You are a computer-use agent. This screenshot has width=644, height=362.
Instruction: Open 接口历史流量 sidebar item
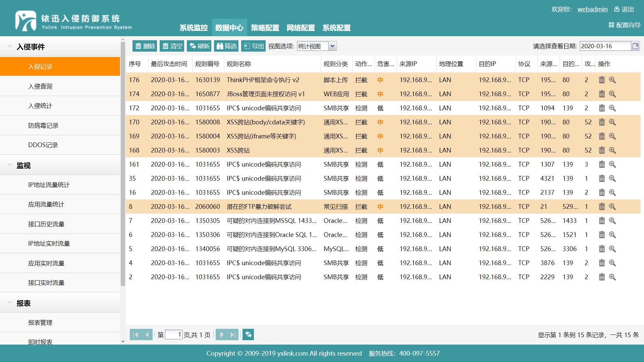60,224
